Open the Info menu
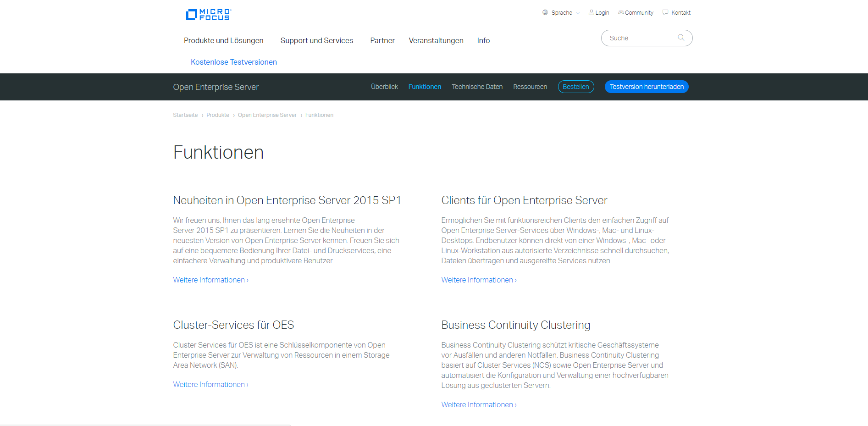The image size is (868, 426). tap(483, 40)
